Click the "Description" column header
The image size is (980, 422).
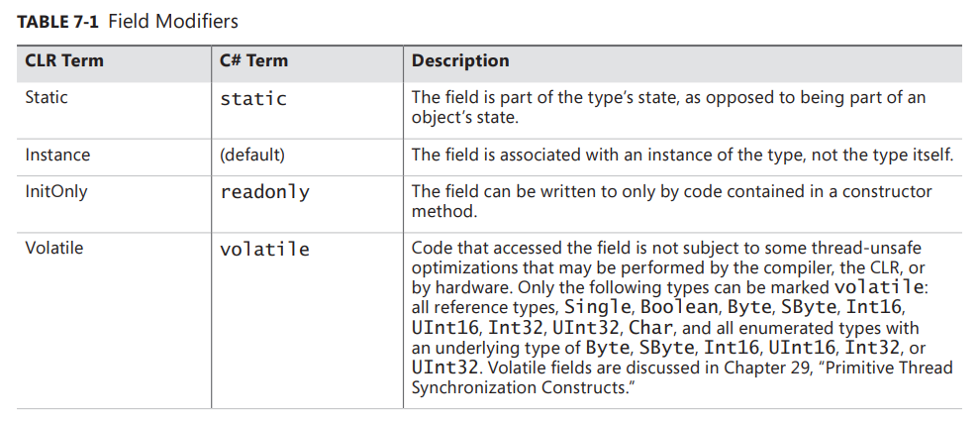tap(460, 61)
